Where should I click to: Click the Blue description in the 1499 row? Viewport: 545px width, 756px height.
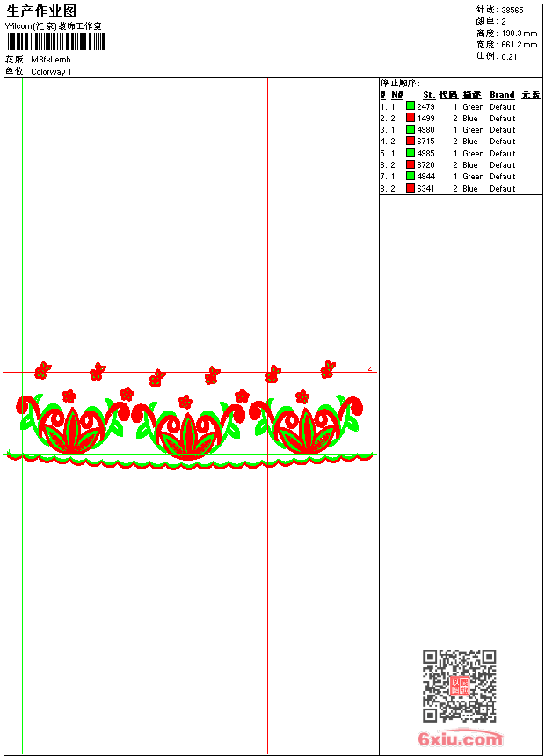[469, 119]
